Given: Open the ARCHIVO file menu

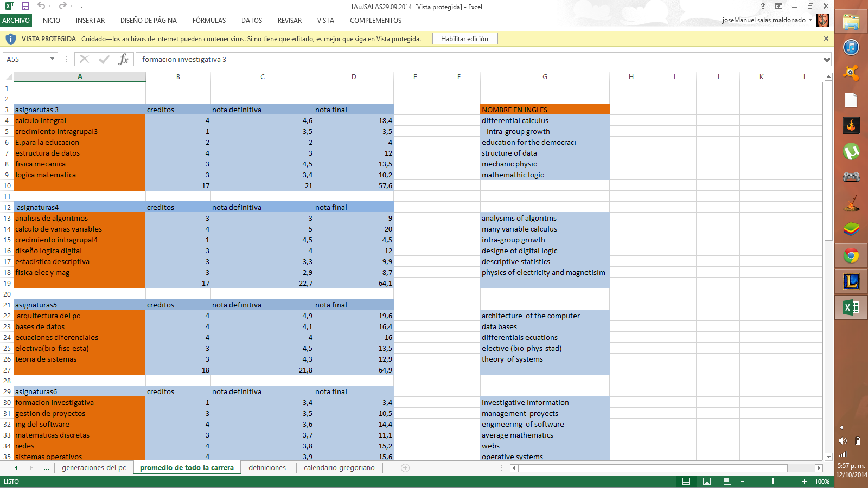Looking at the screenshot, I should point(16,21).
